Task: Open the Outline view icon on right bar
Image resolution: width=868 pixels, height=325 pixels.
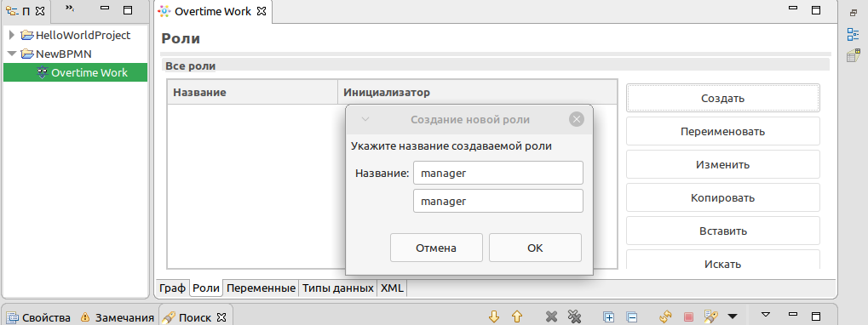Action: [x=853, y=35]
